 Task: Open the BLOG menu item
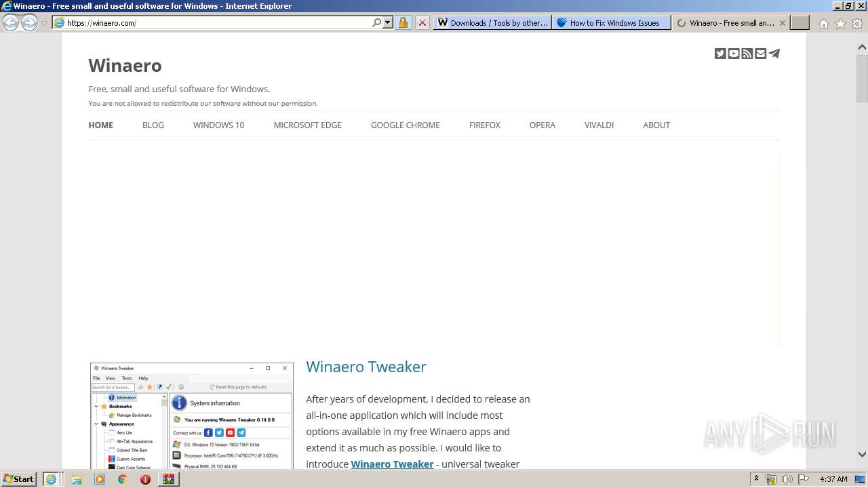tap(153, 125)
